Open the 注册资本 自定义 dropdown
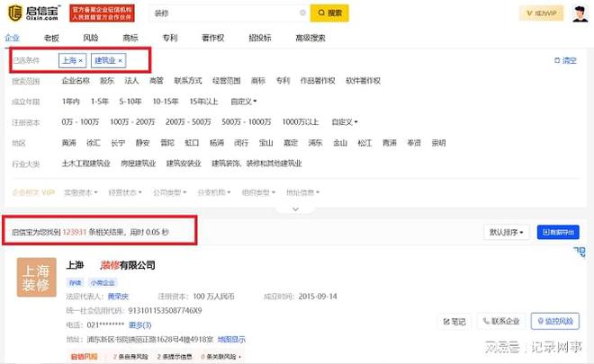594x364 pixels. pos(345,122)
